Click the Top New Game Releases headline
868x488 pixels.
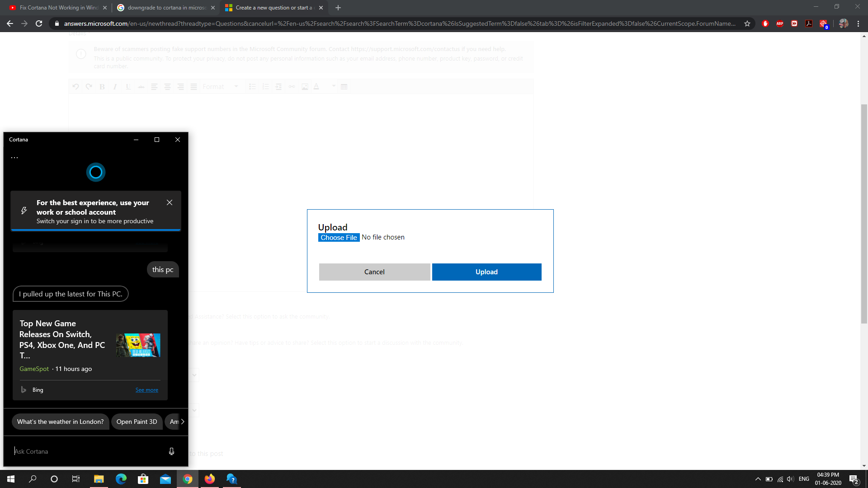tap(62, 339)
